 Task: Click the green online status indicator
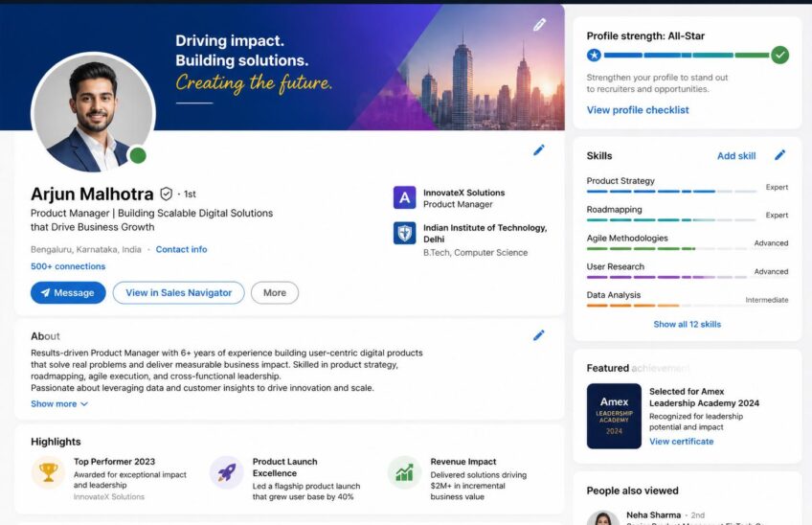coord(138,155)
